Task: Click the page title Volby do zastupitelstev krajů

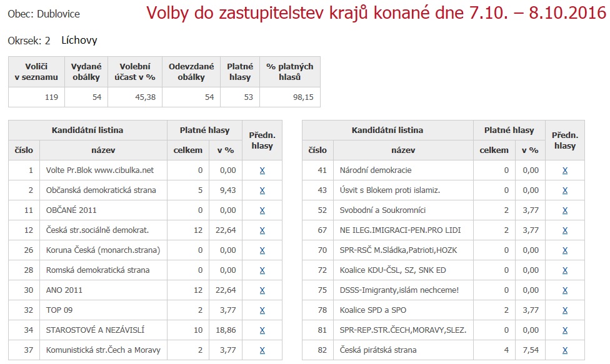Action: tap(376, 14)
